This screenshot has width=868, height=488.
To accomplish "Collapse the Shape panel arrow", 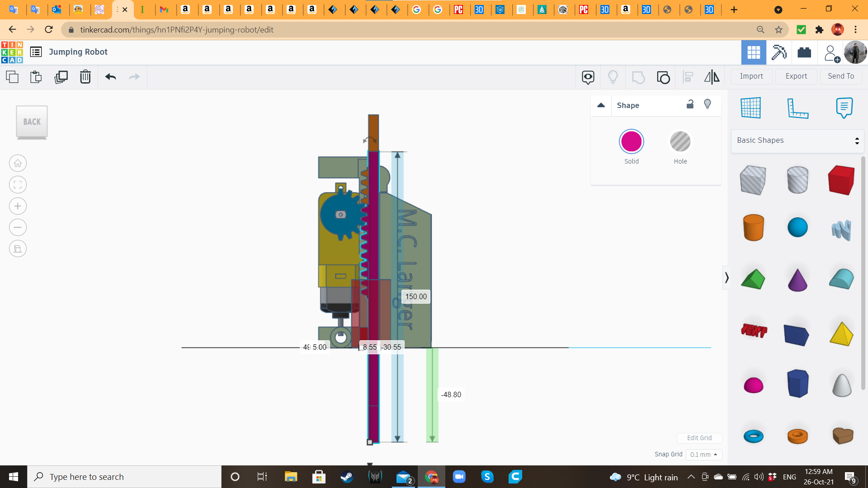I will [601, 105].
